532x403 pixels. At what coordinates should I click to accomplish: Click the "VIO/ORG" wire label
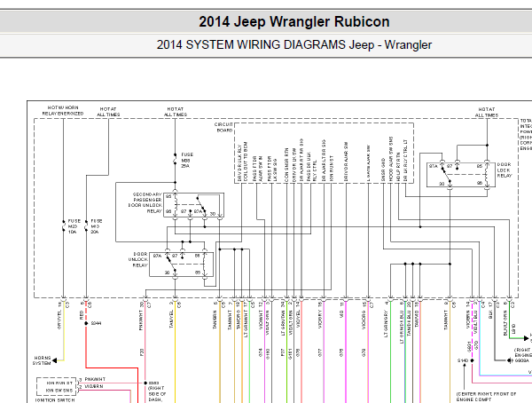click(x=364, y=320)
